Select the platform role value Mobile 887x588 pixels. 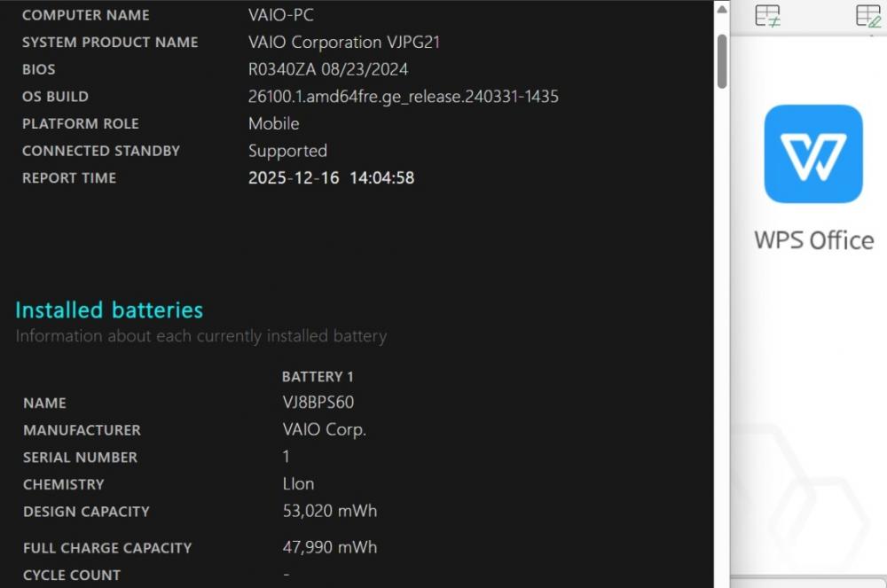[x=273, y=124]
